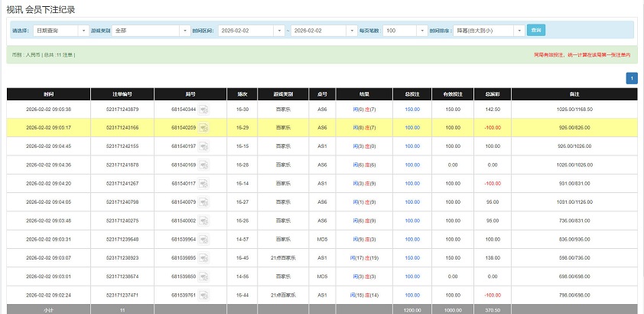Open the 100.00 bet link of order 523171243166
Image resolution: width=644 pixels, height=314 pixels.
[412, 128]
